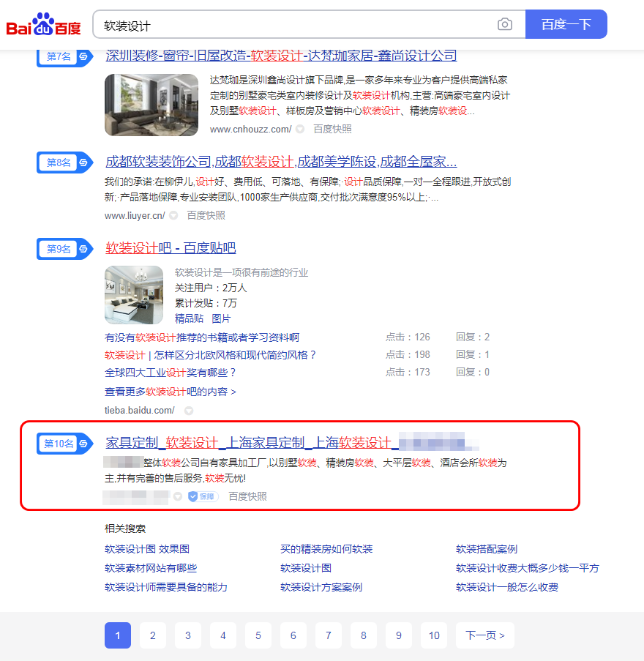Click the camera image search icon
This screenshot has height=661, width=644.
(505, 24)
